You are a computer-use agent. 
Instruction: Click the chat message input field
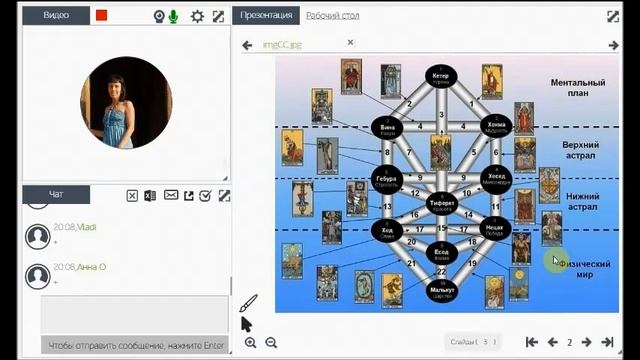[x=135, y=314]
